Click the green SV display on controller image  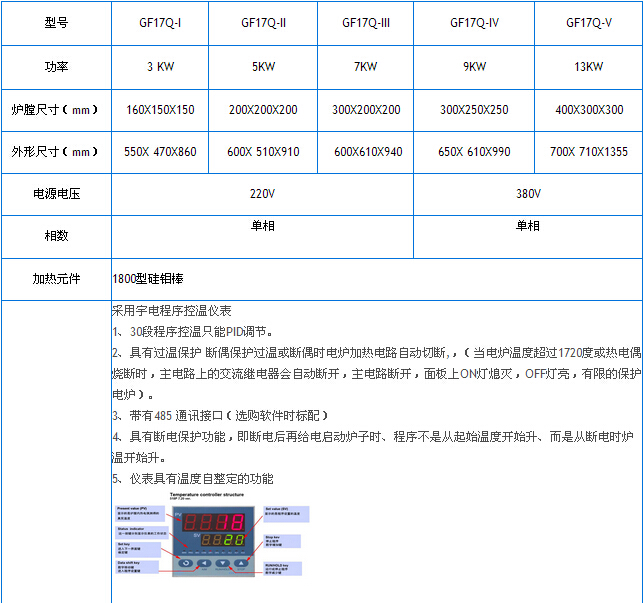click(x=223, y=540)
